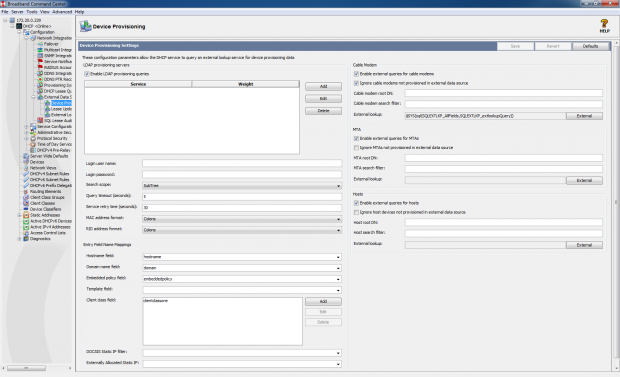Image resolution: width=620 pixels, height=377 pixels.
Task: Click the SNMP Integration tree icon
Action: [40, 56]
